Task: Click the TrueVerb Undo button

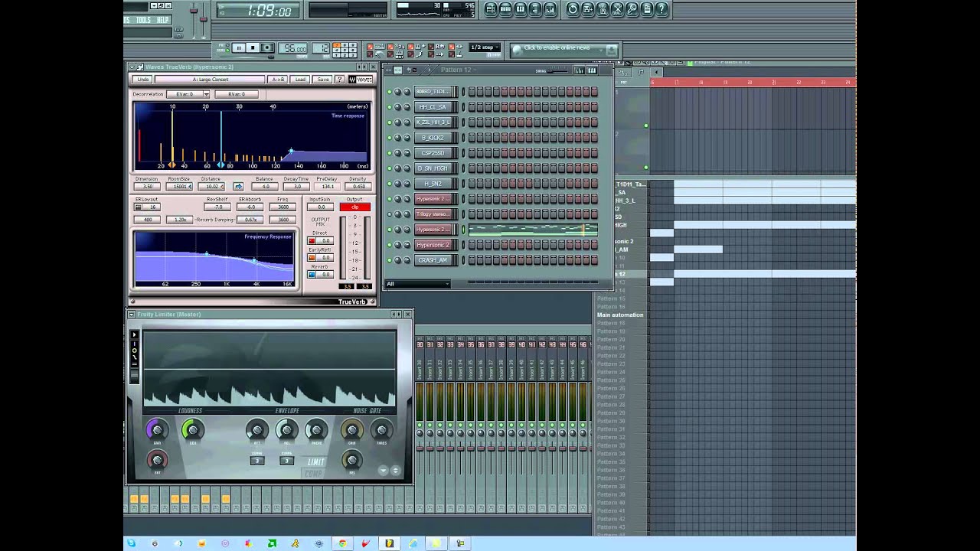Action: pyautogui.click(x=142, y=80)
